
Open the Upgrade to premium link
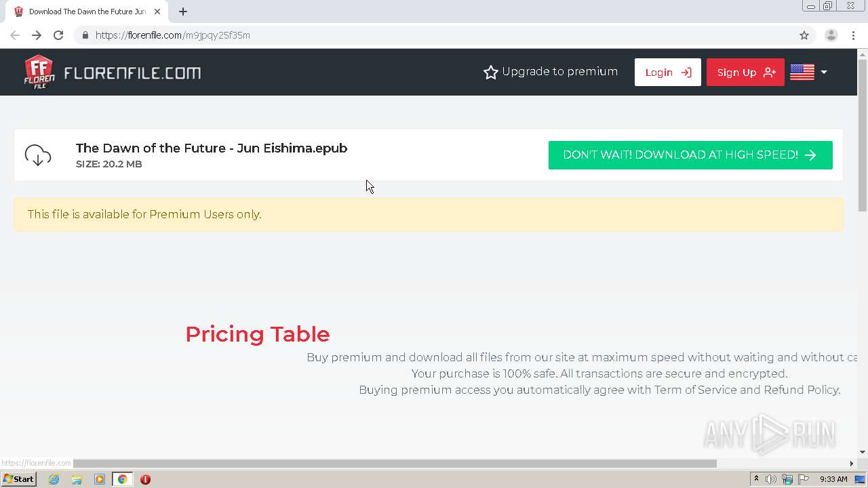pyautogui.click(x=550, y=72)
